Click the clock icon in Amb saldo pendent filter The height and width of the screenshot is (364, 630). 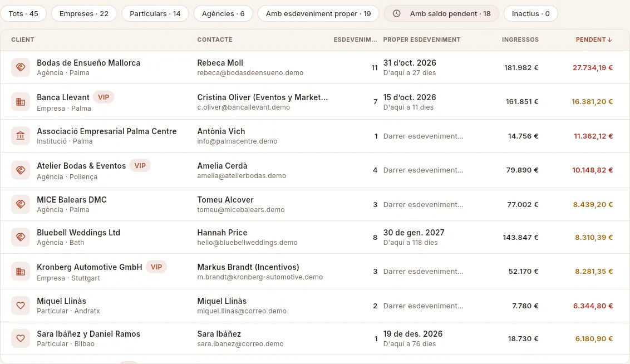[397, 14]
